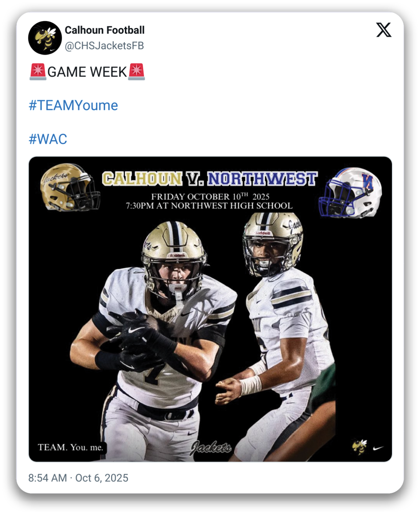Click the X logo in the tweet corner
The height and width of the screenshot is (514, 420).
coord(383,30)
